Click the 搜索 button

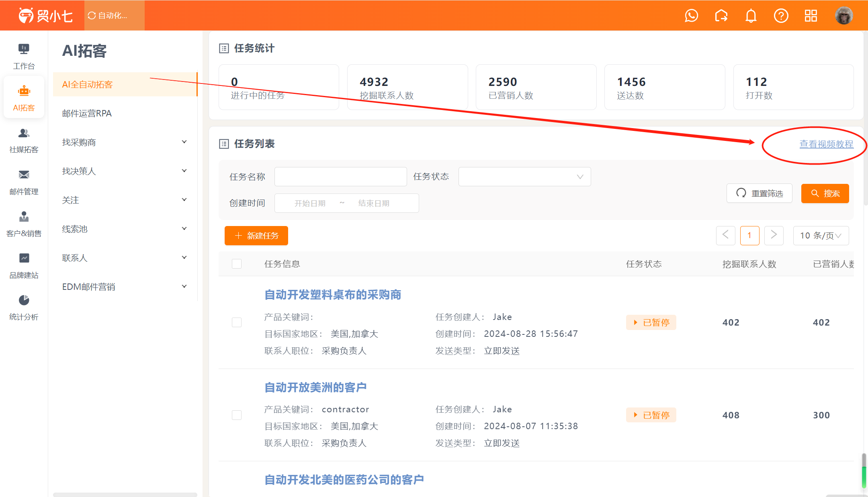pos(825,194)
